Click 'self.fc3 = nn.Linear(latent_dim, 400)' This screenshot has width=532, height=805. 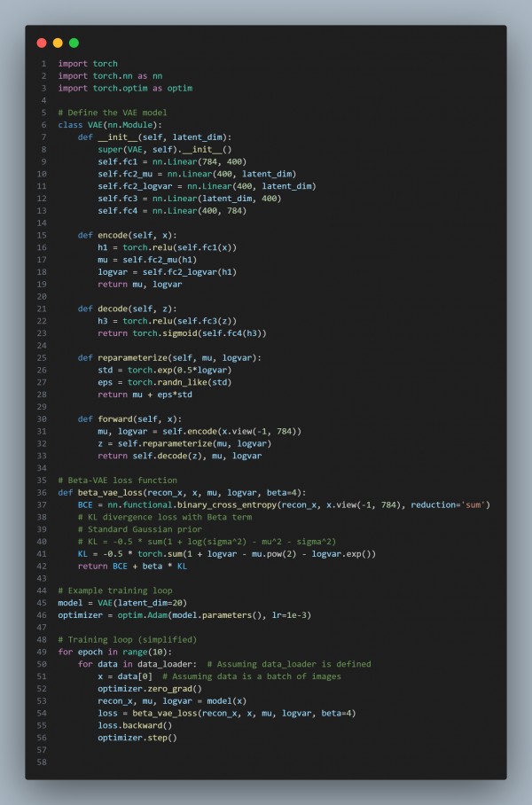(190, 199)
